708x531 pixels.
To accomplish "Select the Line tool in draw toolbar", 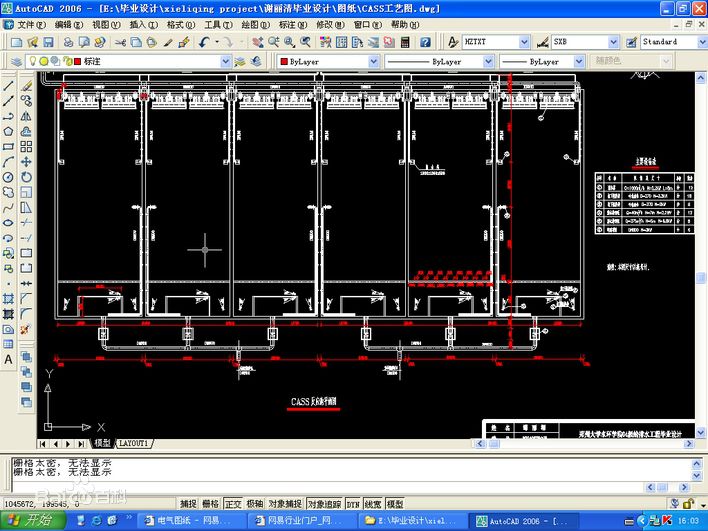I will [8, 85].
